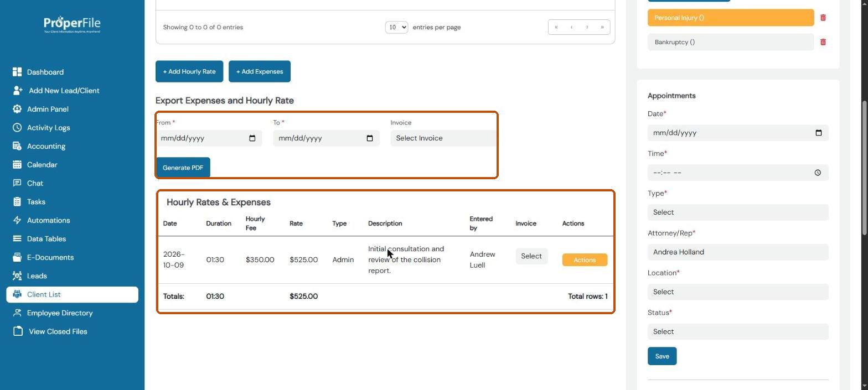This screenshot has height=390, width=868.
Task: Click the Chat bubble icon in the sidebar
Action: point(17,183)
